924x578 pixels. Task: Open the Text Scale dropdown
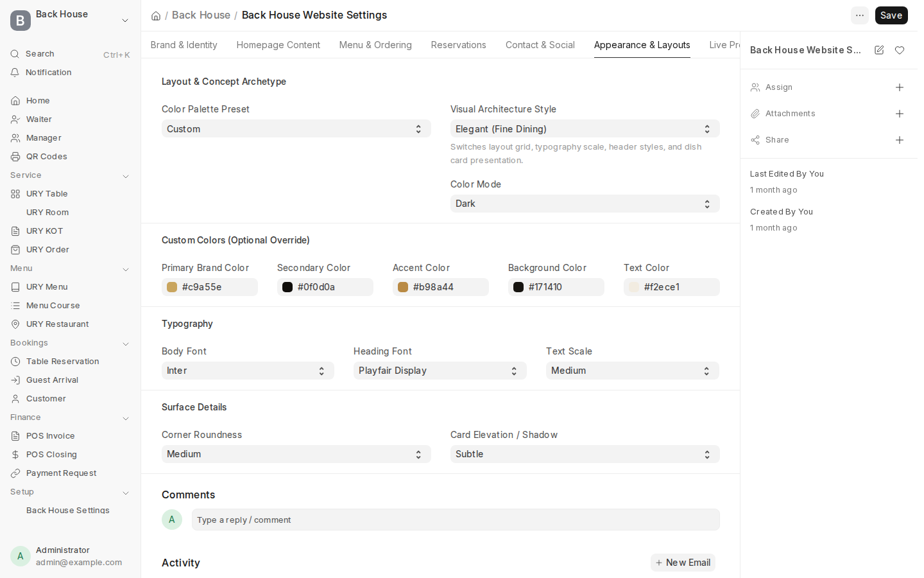[x=632, y=371]
